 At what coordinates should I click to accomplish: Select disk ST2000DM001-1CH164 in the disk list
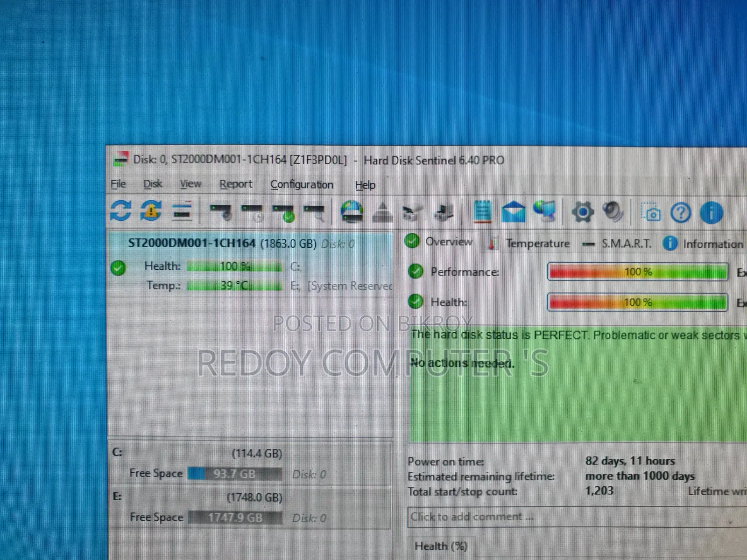click(250, 264)
